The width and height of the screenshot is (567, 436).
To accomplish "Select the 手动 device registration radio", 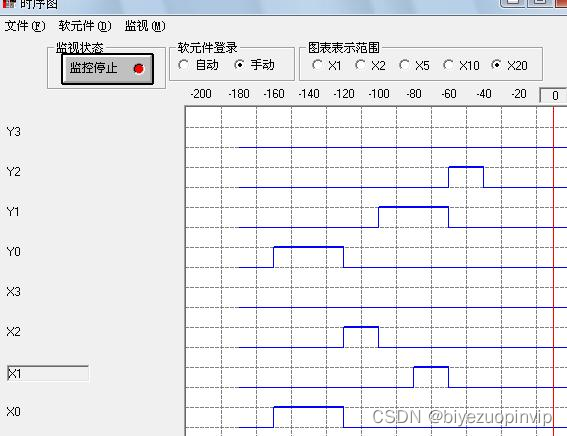I will pos(239,65).
